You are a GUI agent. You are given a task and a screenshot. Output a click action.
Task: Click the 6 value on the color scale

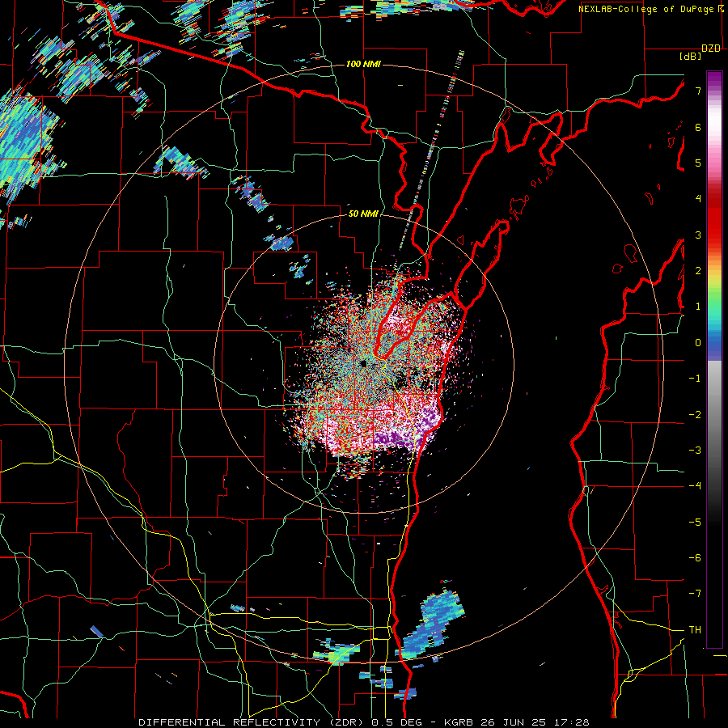click(698, 127)
